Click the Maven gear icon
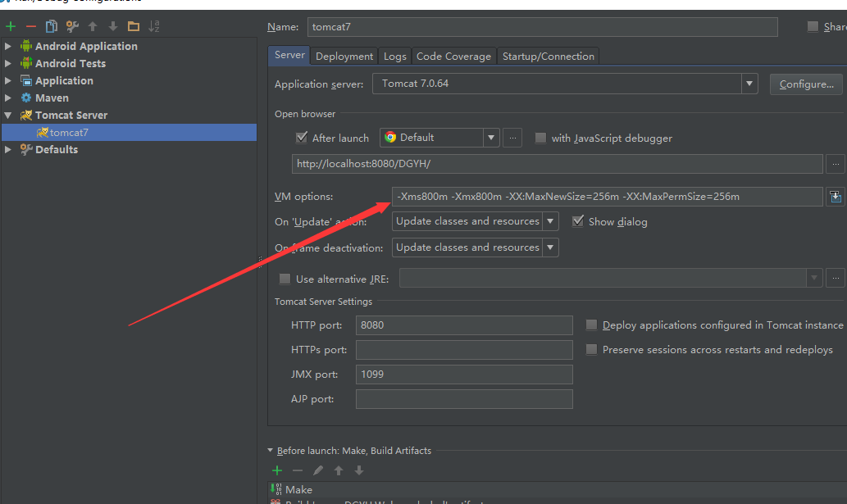 26,98
